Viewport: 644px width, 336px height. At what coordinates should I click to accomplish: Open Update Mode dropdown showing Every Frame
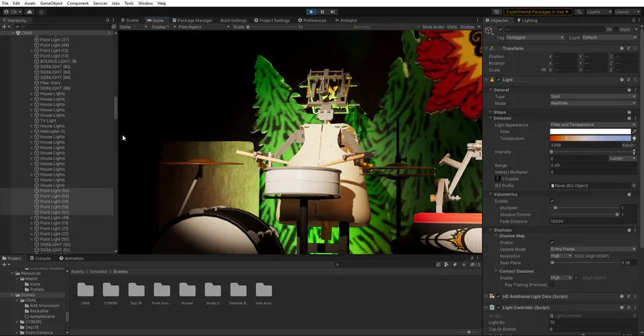coord(593,249)
